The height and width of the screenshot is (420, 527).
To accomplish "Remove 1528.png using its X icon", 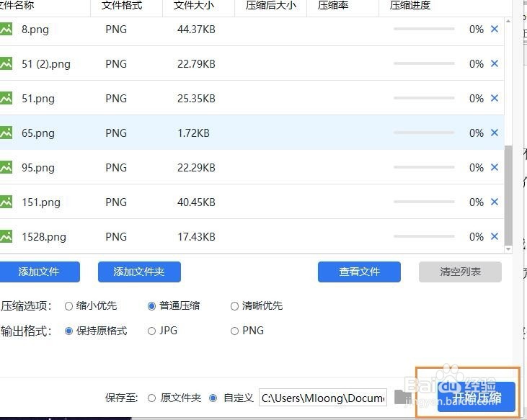I will (x=494, y=237).
